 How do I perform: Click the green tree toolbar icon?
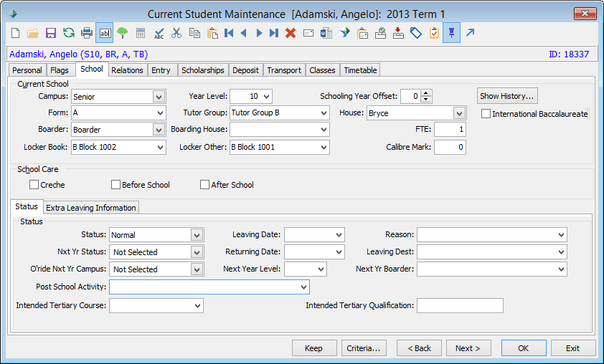point(122,33)
